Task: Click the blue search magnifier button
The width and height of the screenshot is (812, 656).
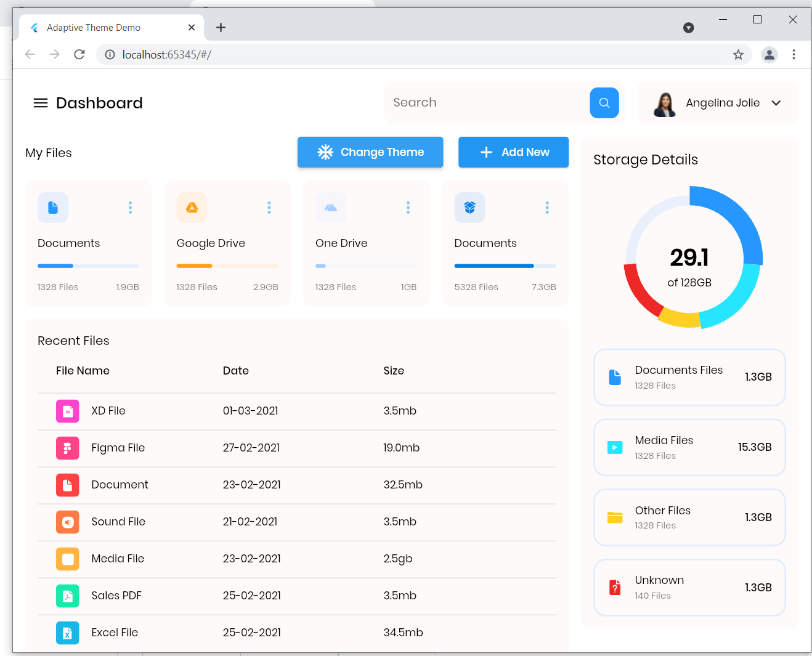Action: click(x=604, y=103)
